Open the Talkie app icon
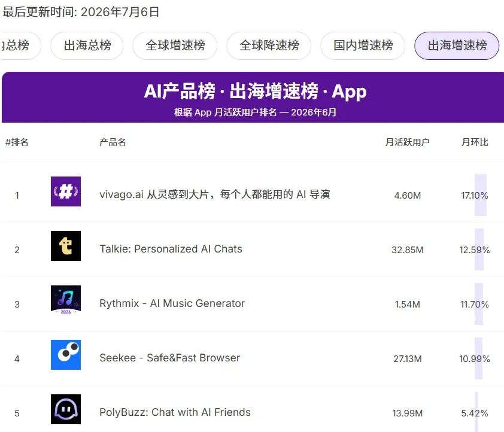Image resolution: width=504 pixels, height=432 pixels. click(66, 246)
